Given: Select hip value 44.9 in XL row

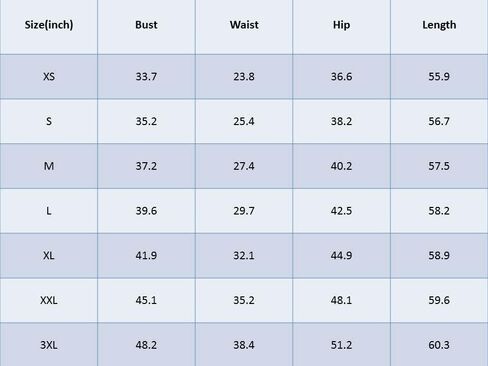Looking at the screenshot, I should click(341, 255).
